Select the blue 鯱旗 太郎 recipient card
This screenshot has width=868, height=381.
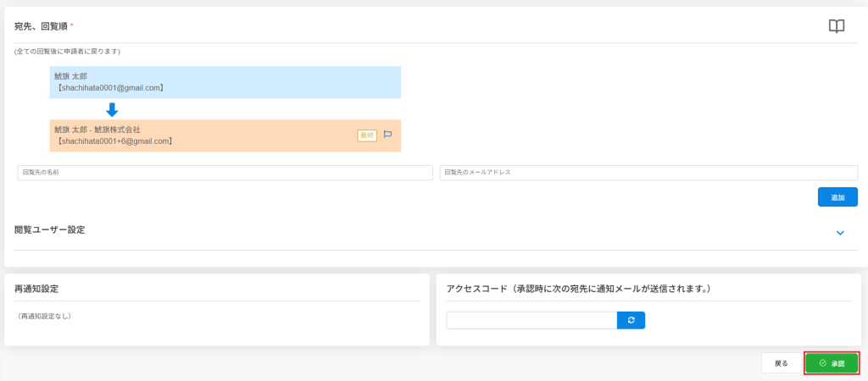[x=225, y=82]
